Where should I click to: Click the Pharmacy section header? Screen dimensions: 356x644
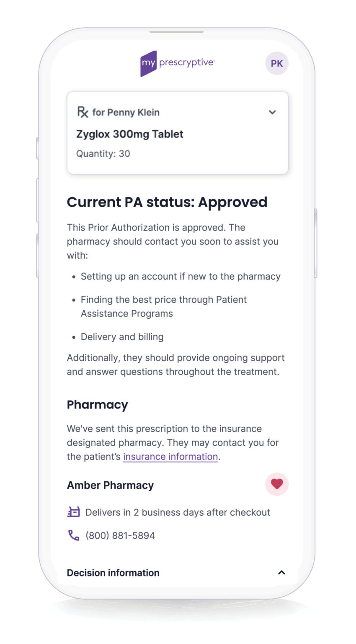point(98,404)
